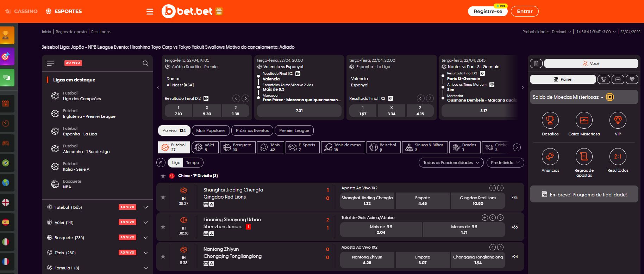Select the Mais Populares tab
This screenshot has width=644, height=274.
tap(211, 130)
